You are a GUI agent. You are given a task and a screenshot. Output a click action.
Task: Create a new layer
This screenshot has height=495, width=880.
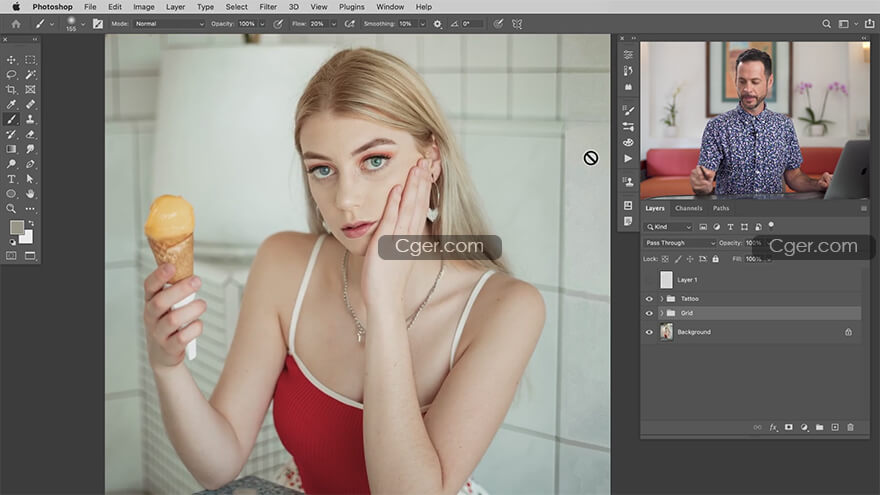point(835,427)
